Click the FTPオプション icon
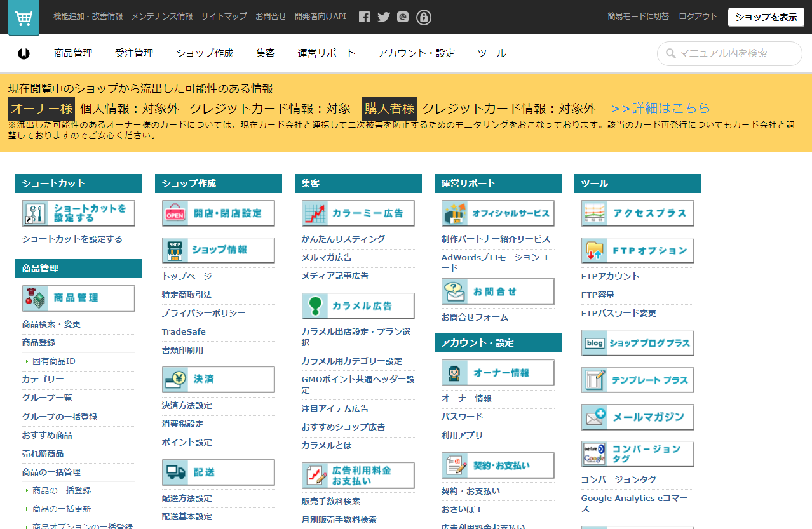The height and width of the screenshot is (529, 812). pyautogui.click(x=637, y=250)
